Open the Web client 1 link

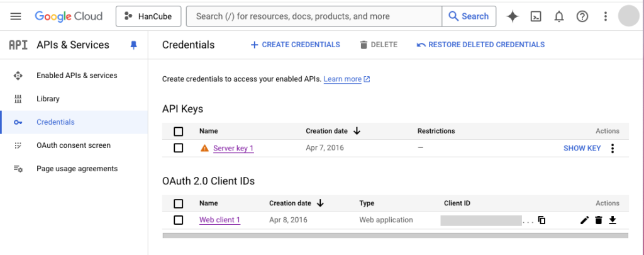(219, 220)
